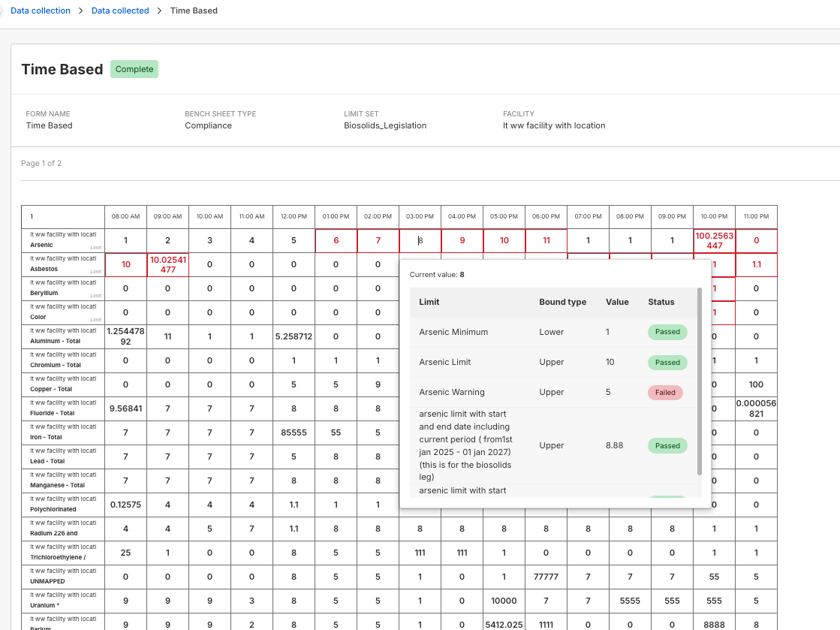The image size is (840, 630).
Task: Open the Data collection breadcrumb link
Action: 41,11
